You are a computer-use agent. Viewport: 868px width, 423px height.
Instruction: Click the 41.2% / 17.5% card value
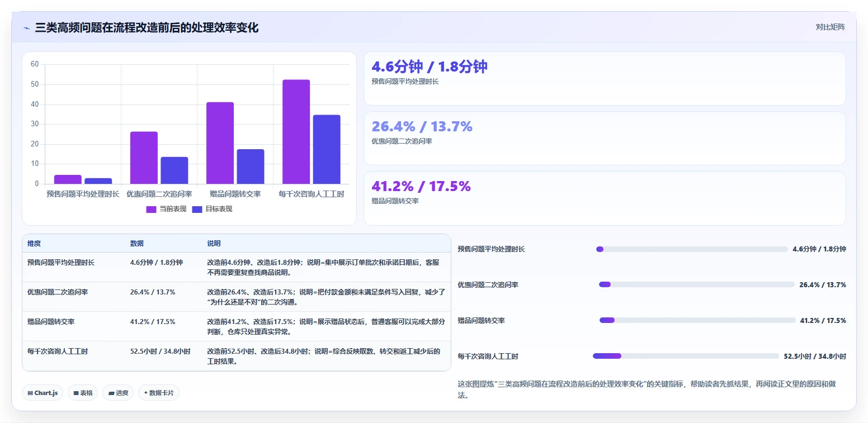tap(421, 186)
